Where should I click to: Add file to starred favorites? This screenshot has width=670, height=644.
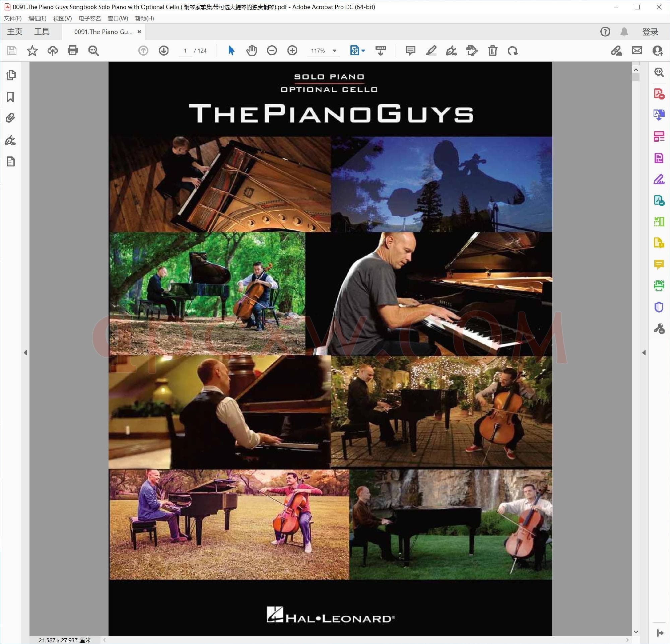tap(32, 51)
